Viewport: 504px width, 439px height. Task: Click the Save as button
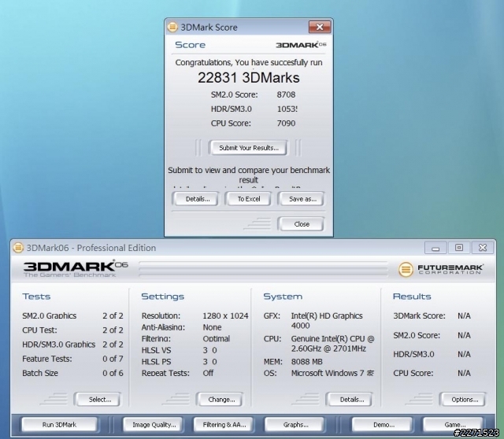[x=301, y=199]
